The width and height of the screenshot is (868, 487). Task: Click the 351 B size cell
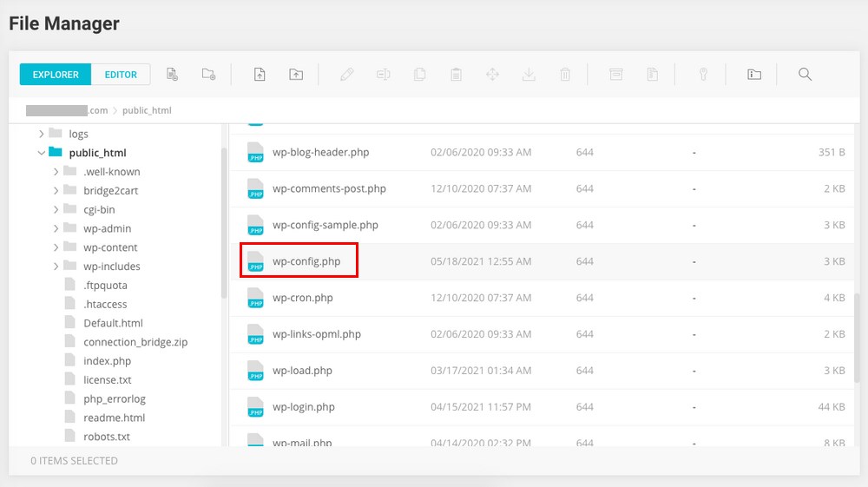(832, 152)
